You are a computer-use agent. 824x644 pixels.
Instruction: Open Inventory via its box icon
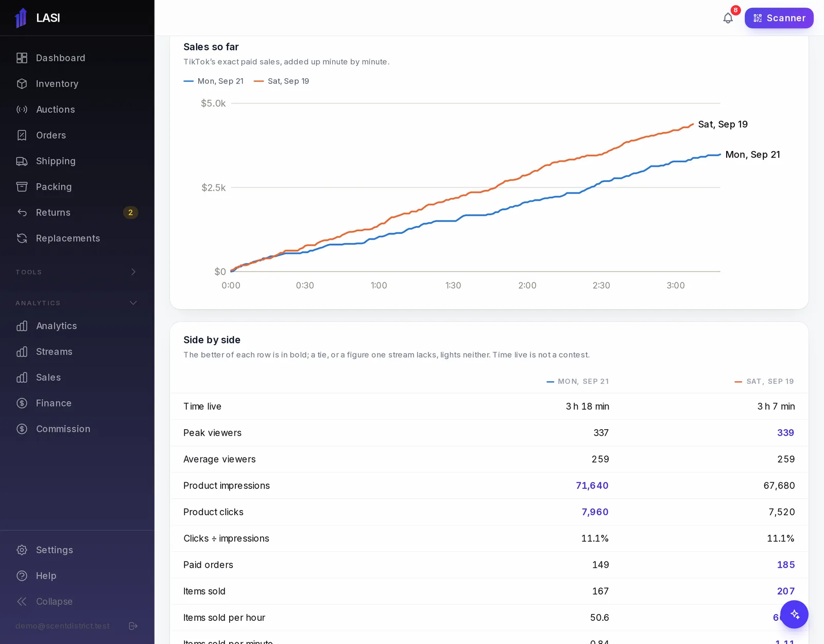click(22, 84)
